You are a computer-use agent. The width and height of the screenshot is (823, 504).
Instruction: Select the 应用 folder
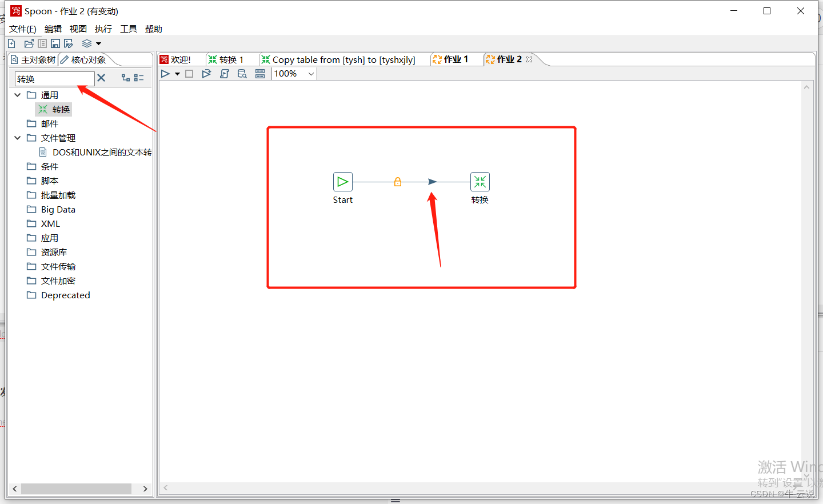[43, 238]
